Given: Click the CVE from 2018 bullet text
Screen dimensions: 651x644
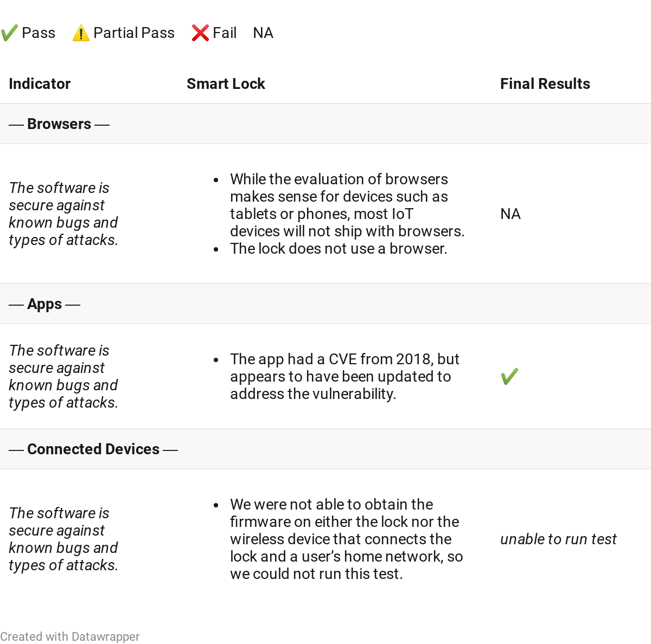Looking at the screenshot, I should pos(344,376).
